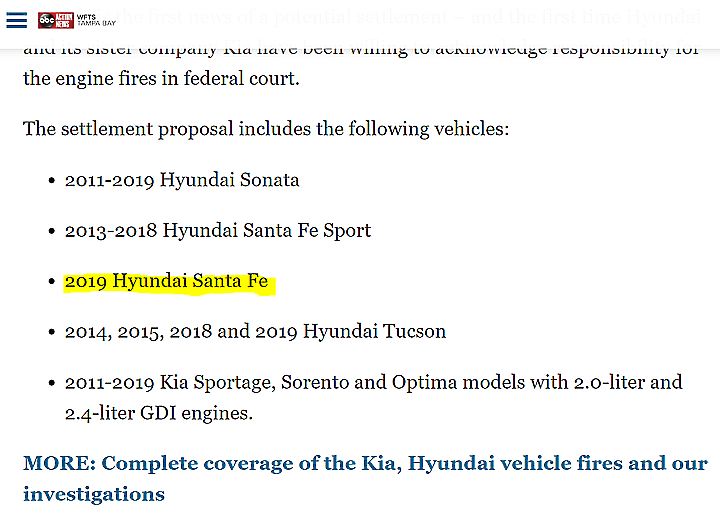This screenshot has width=720, height=506.
Task: Click the 2013-2018 Hyundai Santa Fe Sport entry
Action: [x=218, y=231]
